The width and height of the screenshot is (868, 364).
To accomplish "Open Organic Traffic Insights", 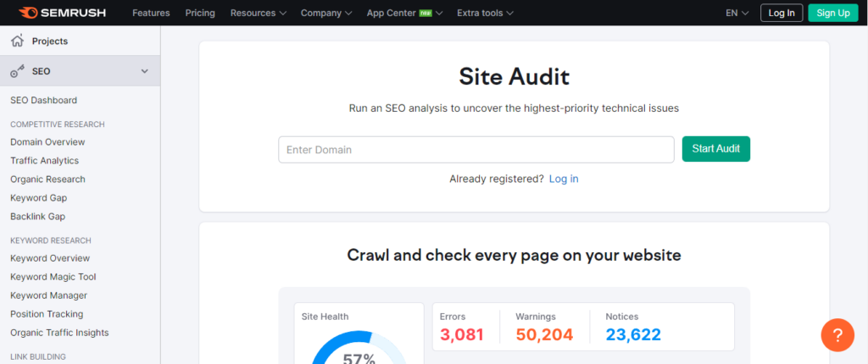I will (59, 333).
